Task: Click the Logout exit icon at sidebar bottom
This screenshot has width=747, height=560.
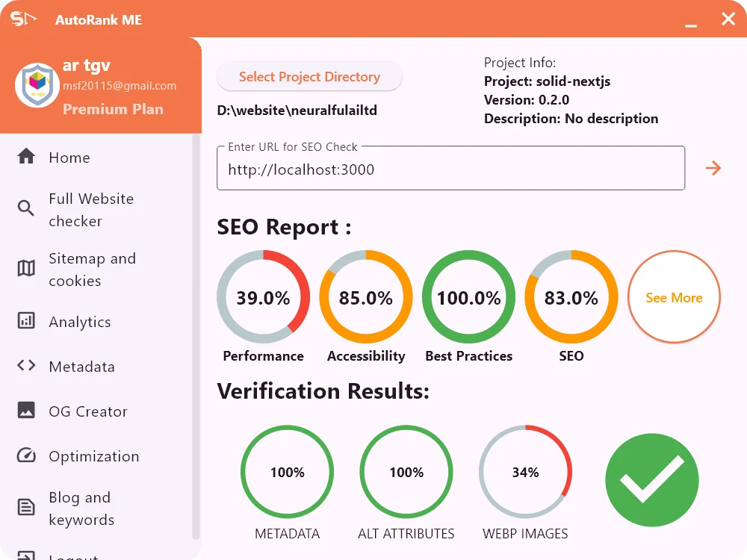Action: tap(25, 554)
